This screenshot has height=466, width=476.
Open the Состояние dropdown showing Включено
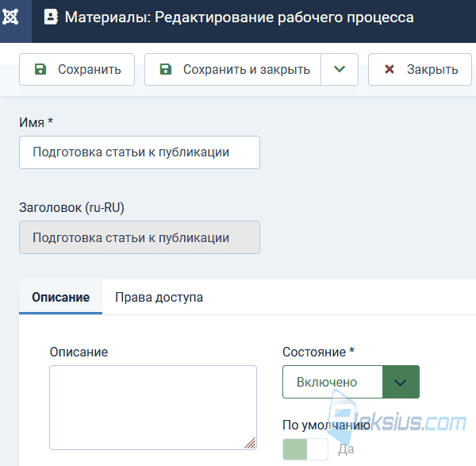(x=351, y=382)
